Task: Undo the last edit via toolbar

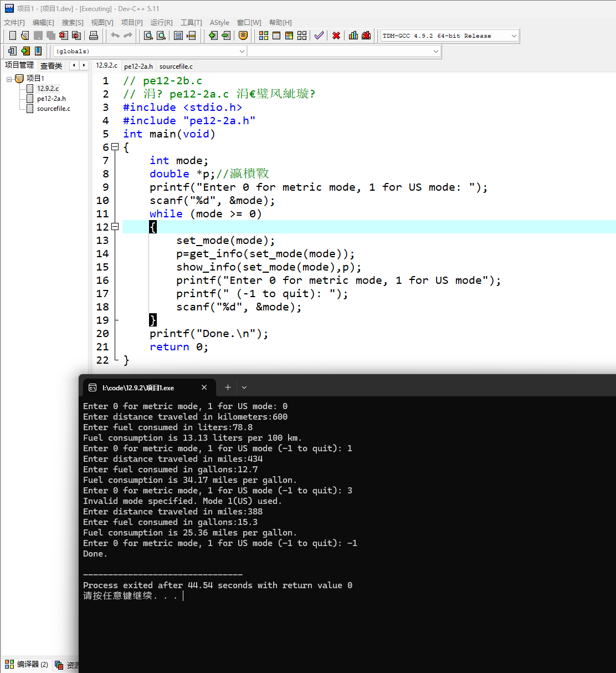Action: 115,35
